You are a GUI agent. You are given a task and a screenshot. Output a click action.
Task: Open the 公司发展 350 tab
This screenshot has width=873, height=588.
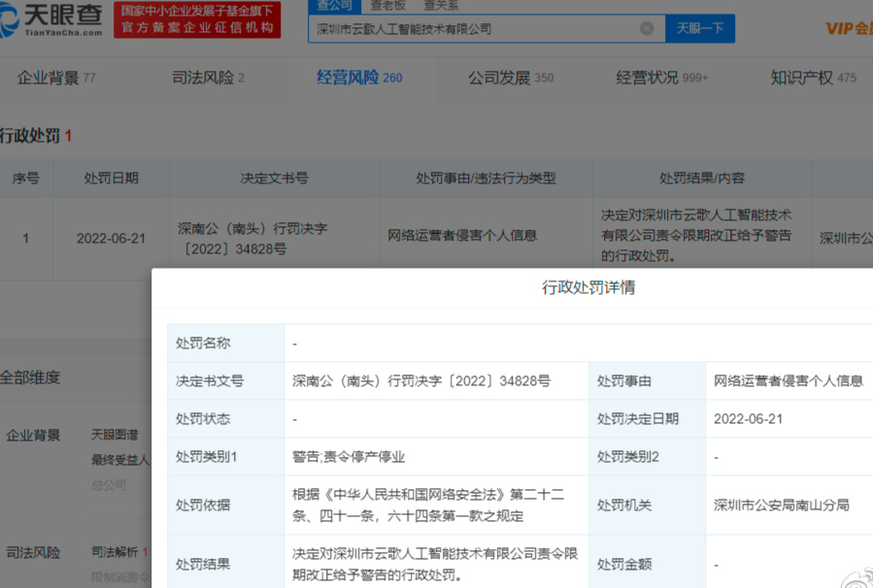pyautogui.click(x=511, y=78)
